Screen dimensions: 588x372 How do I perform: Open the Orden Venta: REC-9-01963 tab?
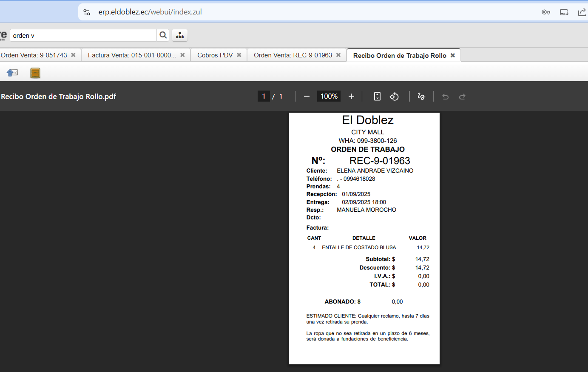(293, 55)
